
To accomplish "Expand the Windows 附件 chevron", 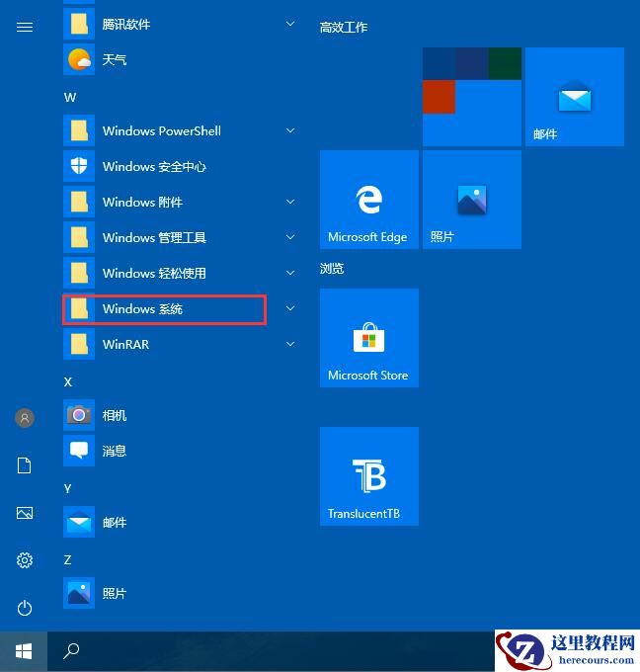I will [290, 202].
